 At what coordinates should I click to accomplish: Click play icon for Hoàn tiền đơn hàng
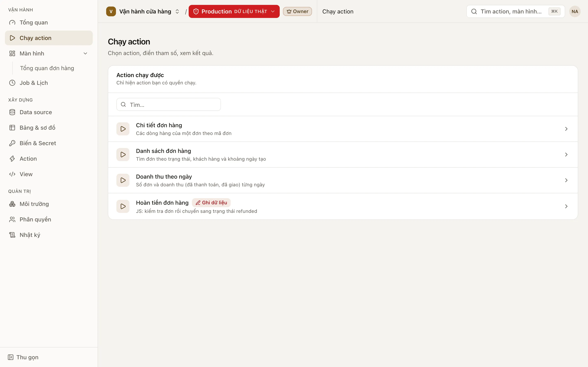tap(123, 206)
